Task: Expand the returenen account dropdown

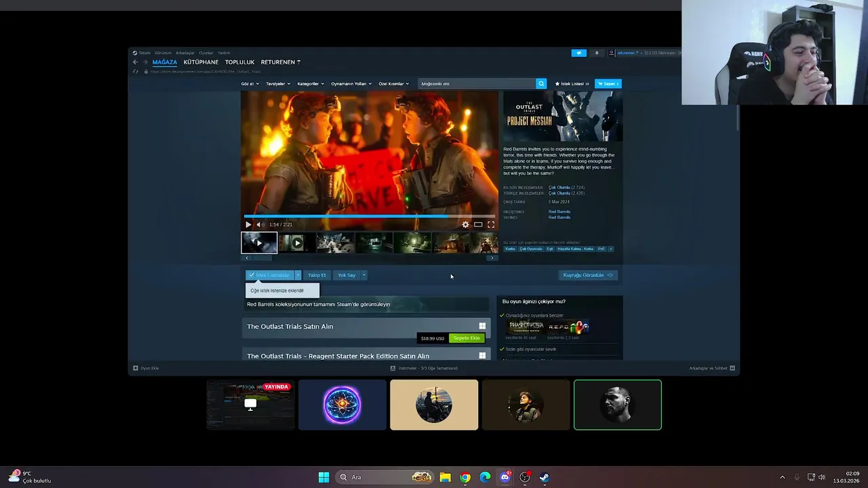Action: [x=628, y=53]
